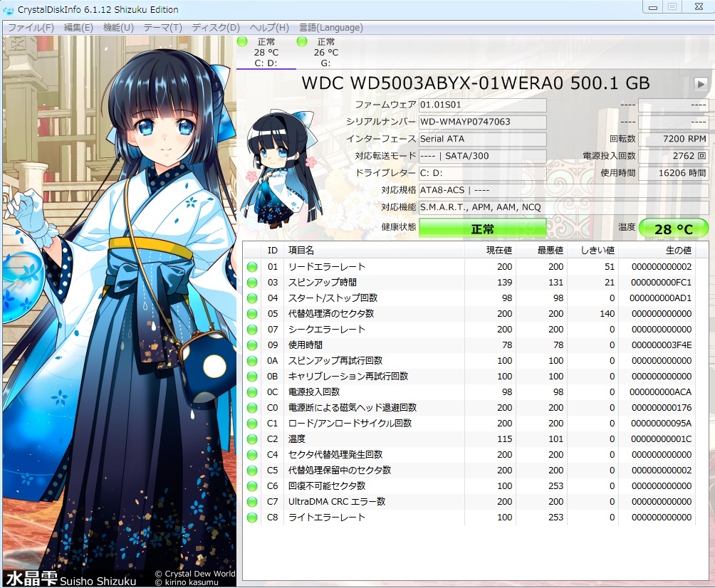Click the drive letter field C: D:
715x588 pixels.
coord(482,173)
